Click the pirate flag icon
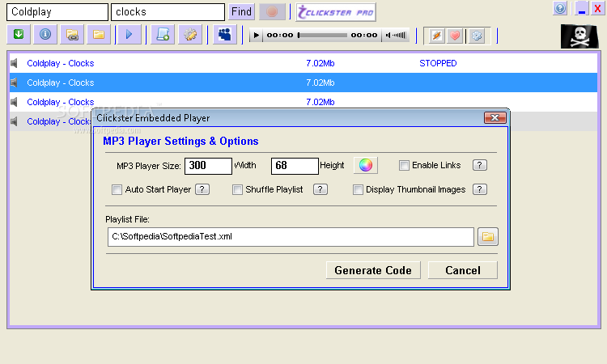Viewport: 607px width, 364px height. tap(579, 36)
